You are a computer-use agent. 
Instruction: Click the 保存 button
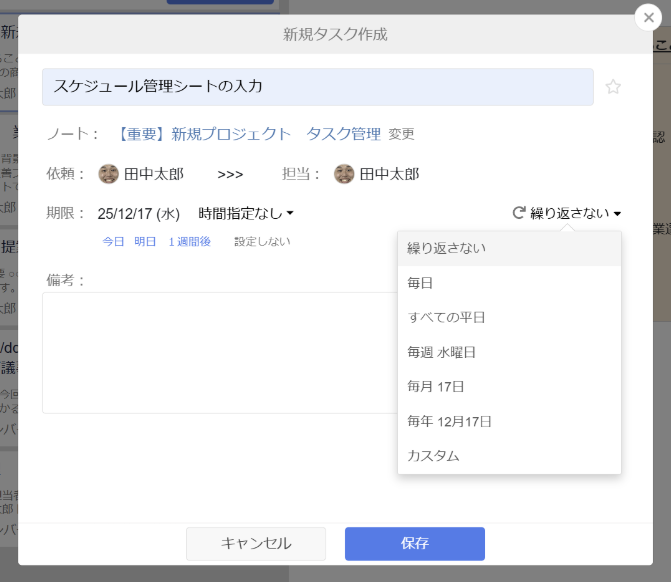(x=415, y=543)
